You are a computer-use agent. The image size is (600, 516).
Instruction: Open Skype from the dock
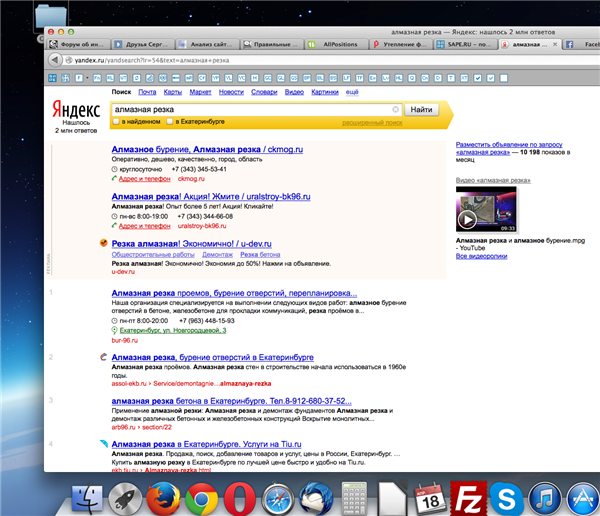(x=506, y=497)
